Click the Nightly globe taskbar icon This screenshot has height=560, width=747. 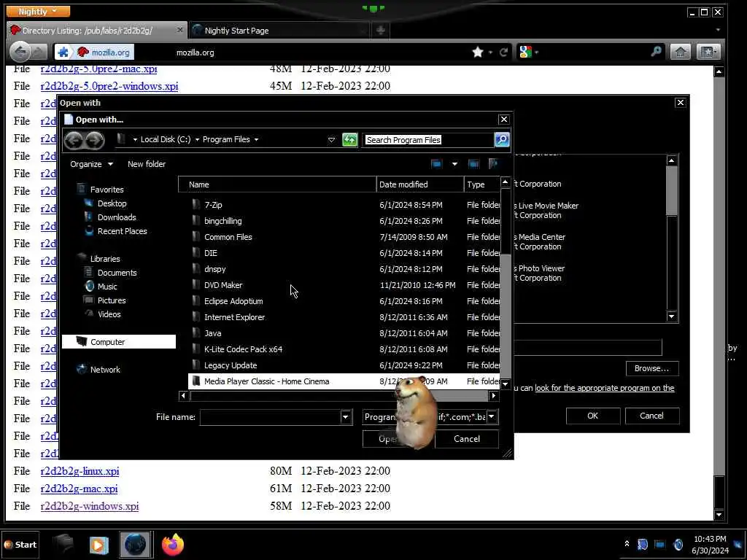[x=135, y=544]
